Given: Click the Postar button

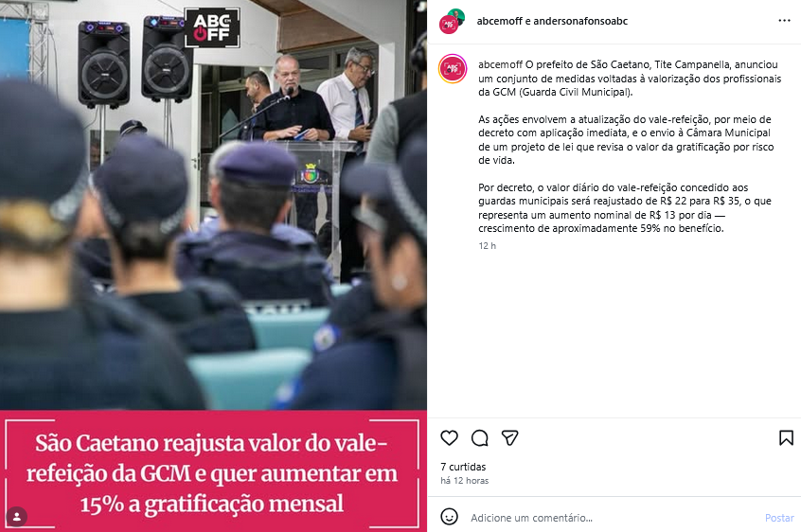Looking at the screenshot, I should tap(779, 518).
